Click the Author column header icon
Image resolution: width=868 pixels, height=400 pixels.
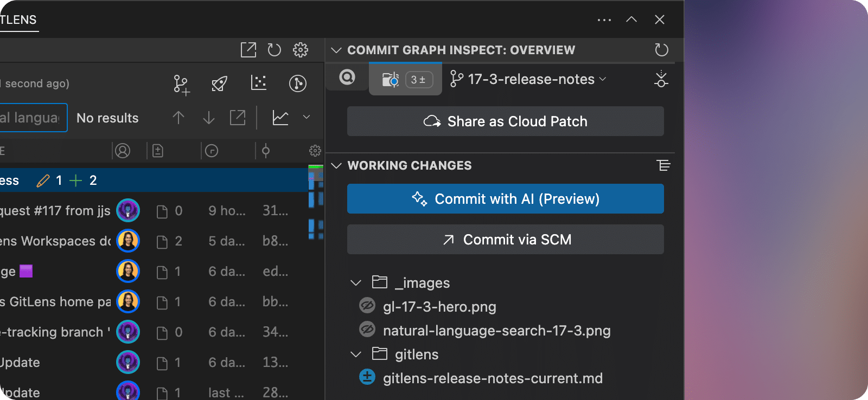click(123, 151)
